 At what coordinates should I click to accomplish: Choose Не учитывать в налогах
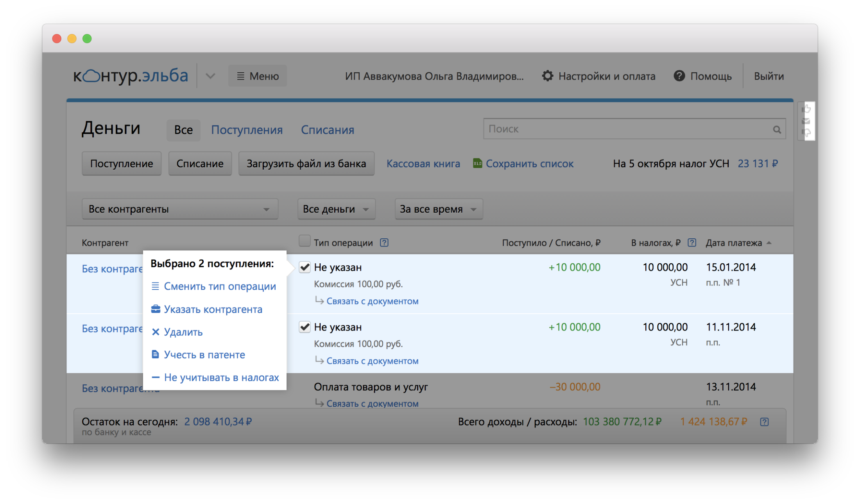pos(222,377)
